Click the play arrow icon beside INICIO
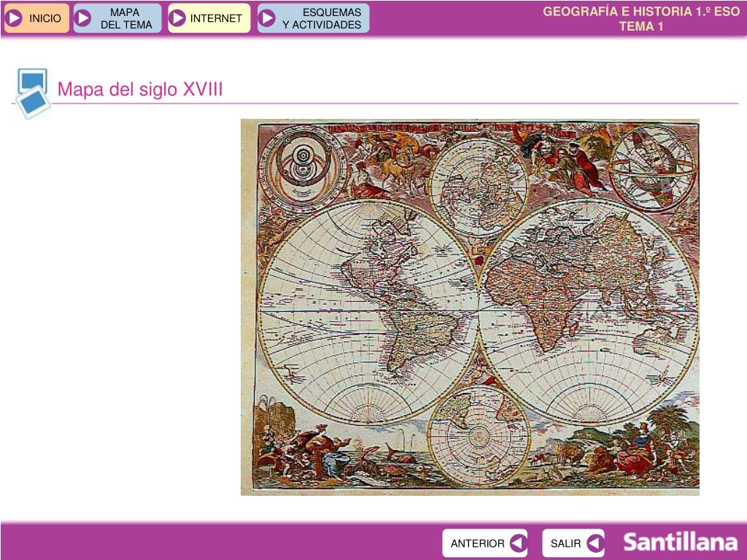Screen dimensions: 747x560 15,18
